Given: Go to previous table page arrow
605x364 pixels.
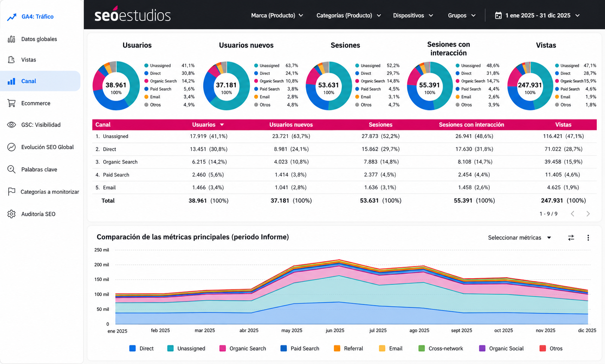Looking at the screenshot, I should [572, 214].
